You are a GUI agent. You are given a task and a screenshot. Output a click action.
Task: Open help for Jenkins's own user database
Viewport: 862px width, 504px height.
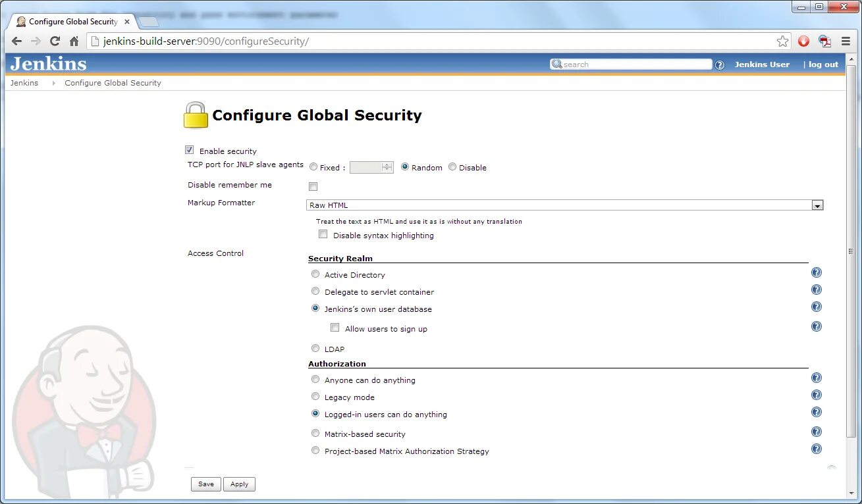pyautogui.click(x=817, y=307)
